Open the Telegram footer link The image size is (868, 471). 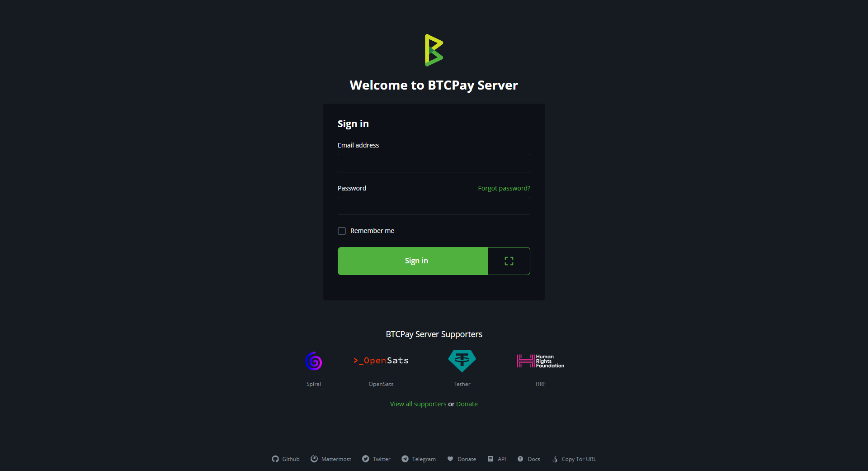(x=419, y=459)
